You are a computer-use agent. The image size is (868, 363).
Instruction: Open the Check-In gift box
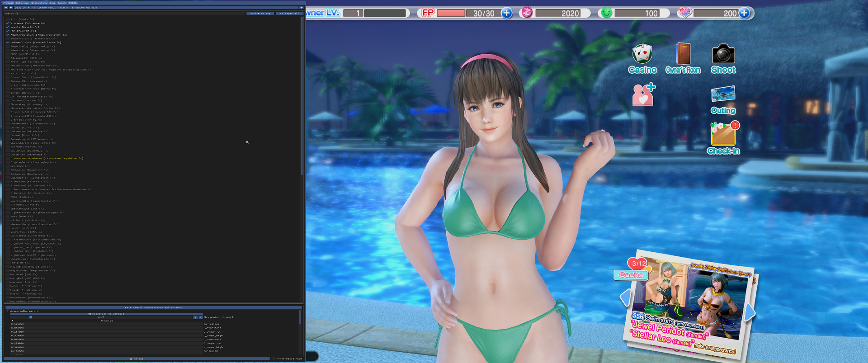coord(723,138)
